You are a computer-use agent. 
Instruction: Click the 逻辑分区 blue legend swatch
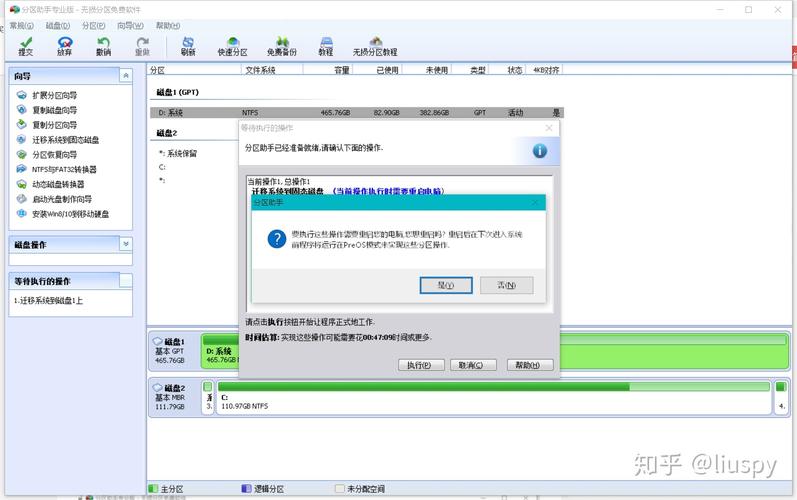click(x=247, y=488)
